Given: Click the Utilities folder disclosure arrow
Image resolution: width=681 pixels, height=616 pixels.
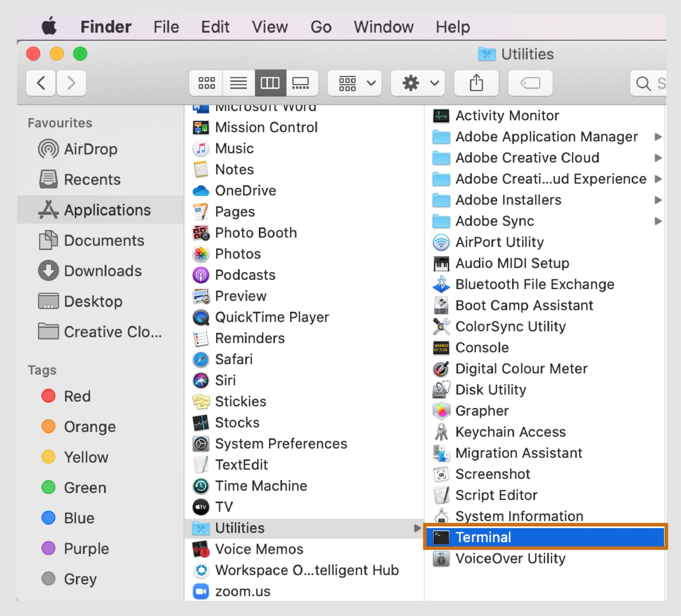Looking at the screenshot, I should click(417, 528).
